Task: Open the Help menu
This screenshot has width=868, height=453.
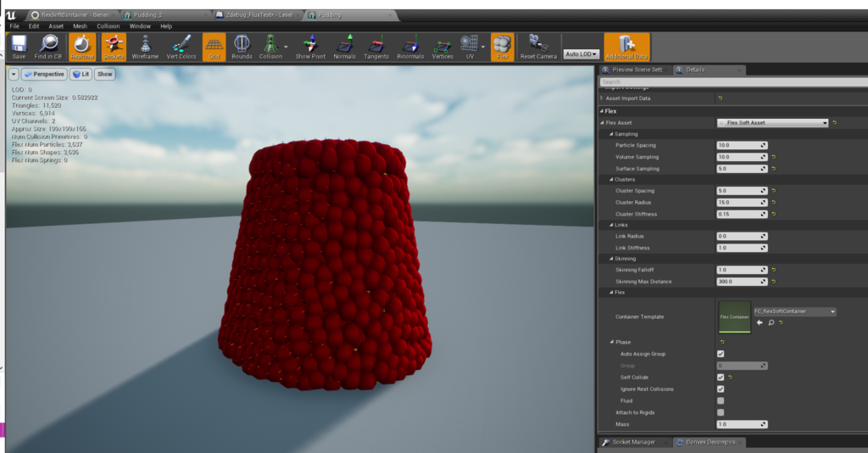Action: pyautogui.click(x=166, y=26)
